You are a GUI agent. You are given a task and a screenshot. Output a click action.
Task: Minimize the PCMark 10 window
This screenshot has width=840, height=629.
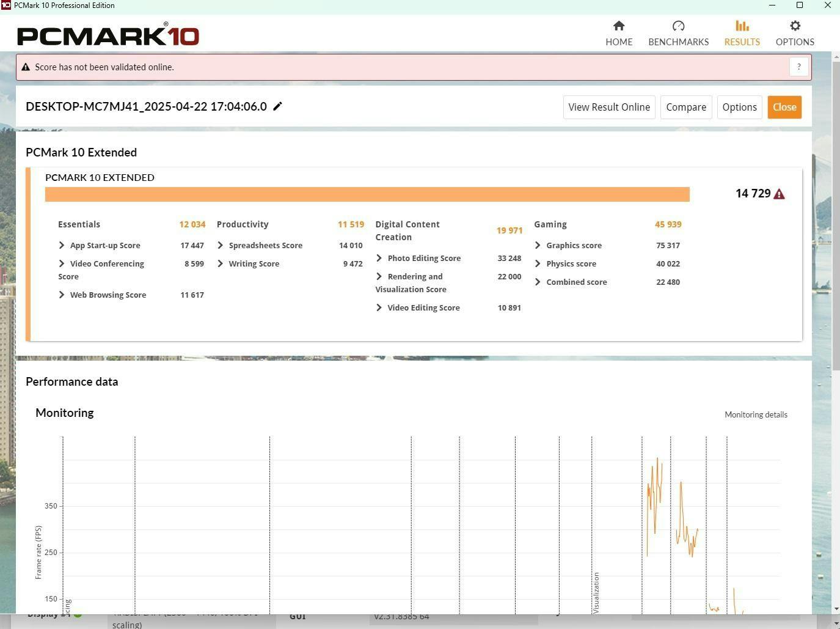pos(772,6)
